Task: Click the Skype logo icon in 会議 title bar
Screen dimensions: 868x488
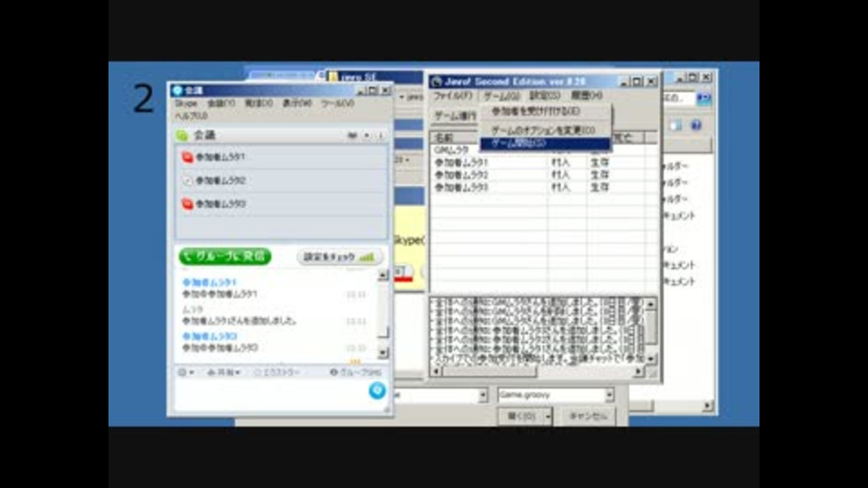Action: 177,90
